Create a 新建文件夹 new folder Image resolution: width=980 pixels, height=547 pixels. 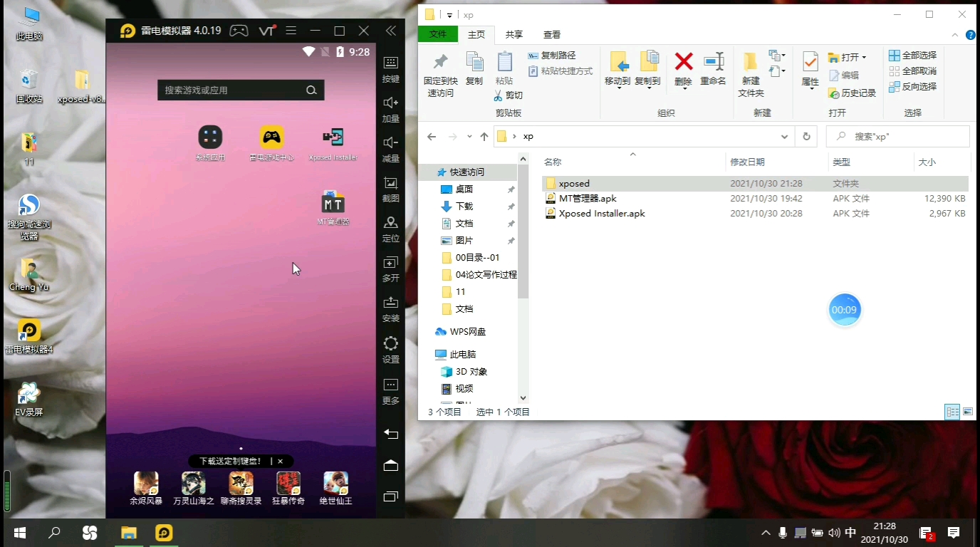click(751, 74)
